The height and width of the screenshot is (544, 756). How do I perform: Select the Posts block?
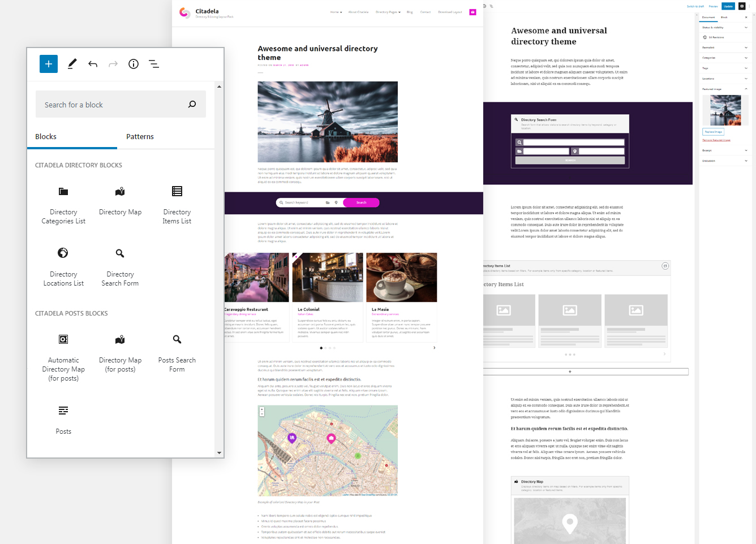pos(63,418)
